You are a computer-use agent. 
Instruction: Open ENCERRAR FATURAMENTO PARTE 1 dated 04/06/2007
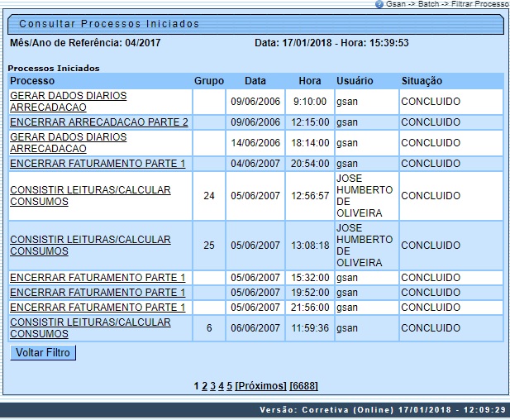tap(98, 164)
